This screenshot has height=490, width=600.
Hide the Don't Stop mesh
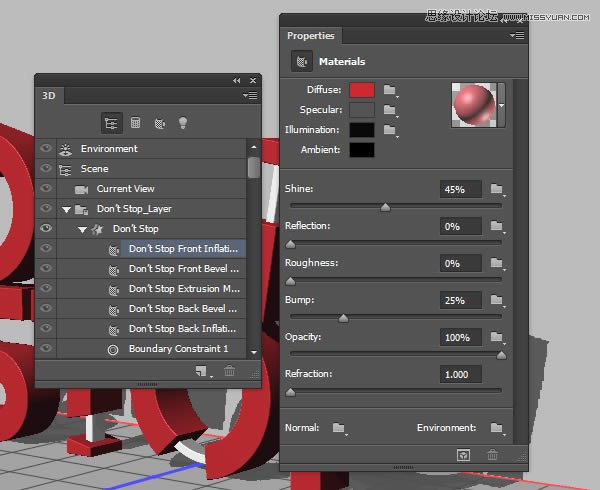[x=46, y=228]
